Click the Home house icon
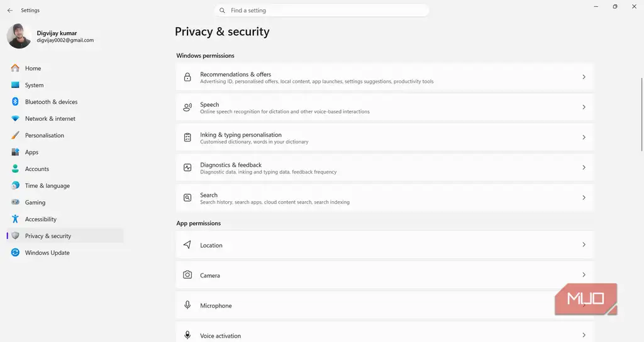The image size is (644, 342). point(15,68)
